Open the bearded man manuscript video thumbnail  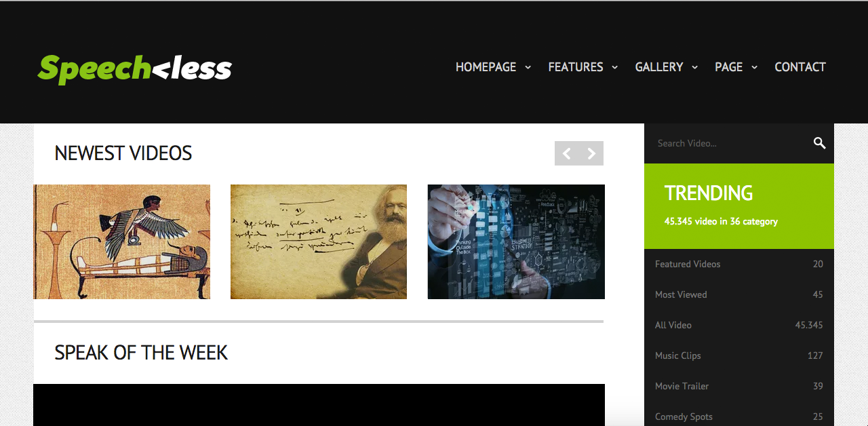point(319,241)
